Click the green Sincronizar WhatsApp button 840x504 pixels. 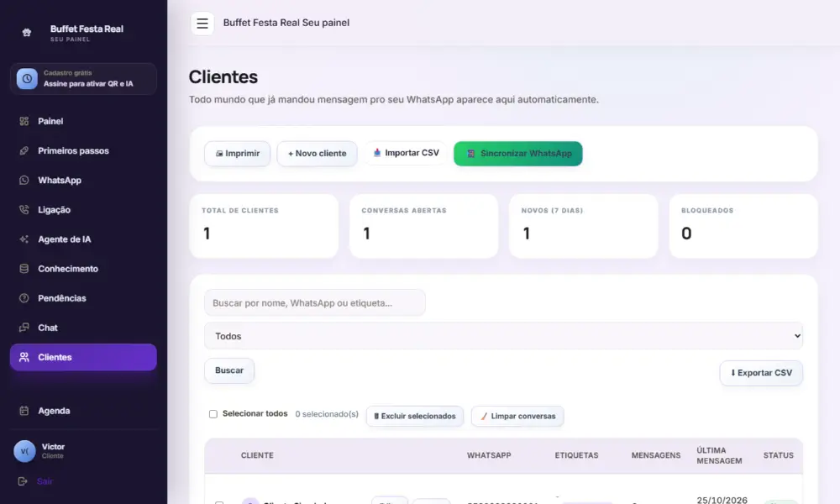518,154
